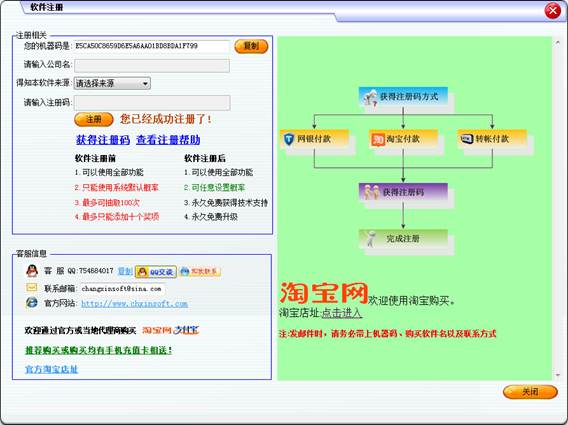Click the 网银付款 shield icon
This screenshot has width=568, height=425.
tap(289, 139)
